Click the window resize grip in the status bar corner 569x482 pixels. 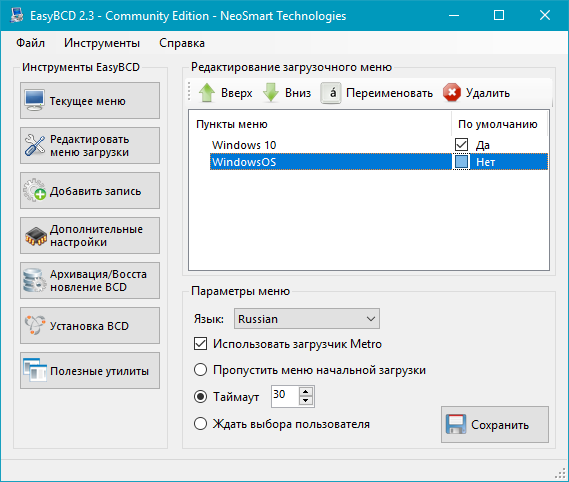coord(561,473)
